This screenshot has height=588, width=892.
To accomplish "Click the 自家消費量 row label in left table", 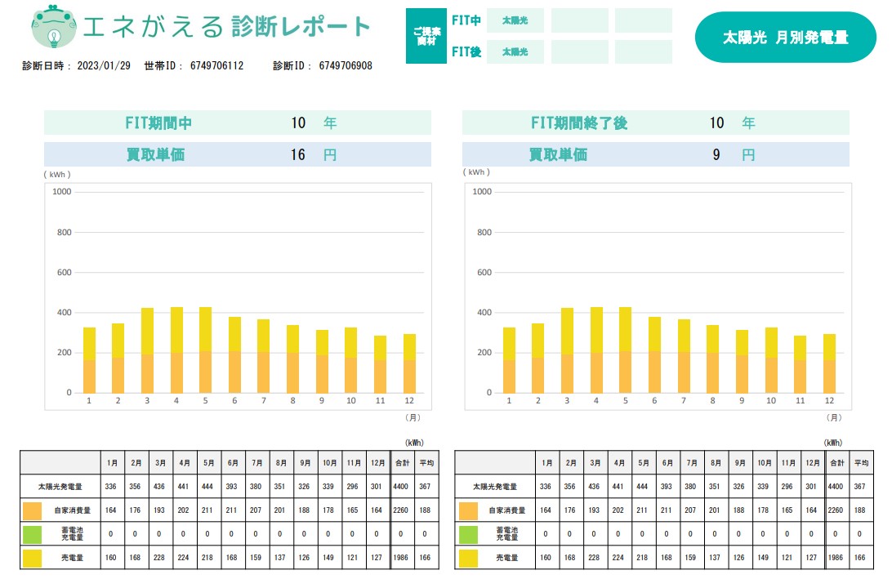I will click(x=72, y=510).
